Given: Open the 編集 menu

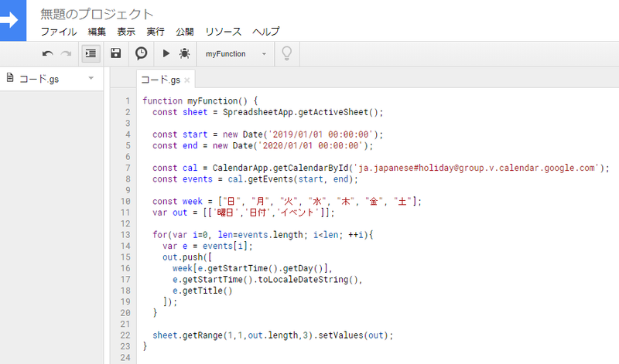Looking at the screenshot, I should (97, 32).
